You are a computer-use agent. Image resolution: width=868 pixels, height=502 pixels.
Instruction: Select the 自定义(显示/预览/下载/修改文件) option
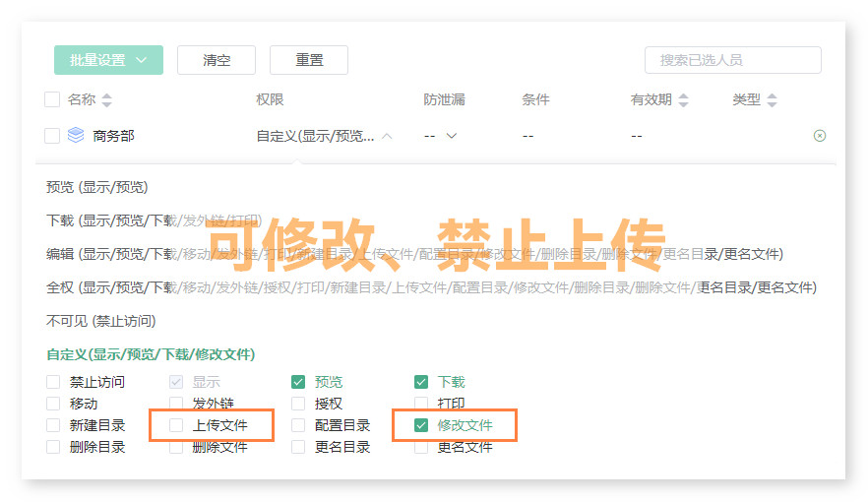tap(151, 354)
